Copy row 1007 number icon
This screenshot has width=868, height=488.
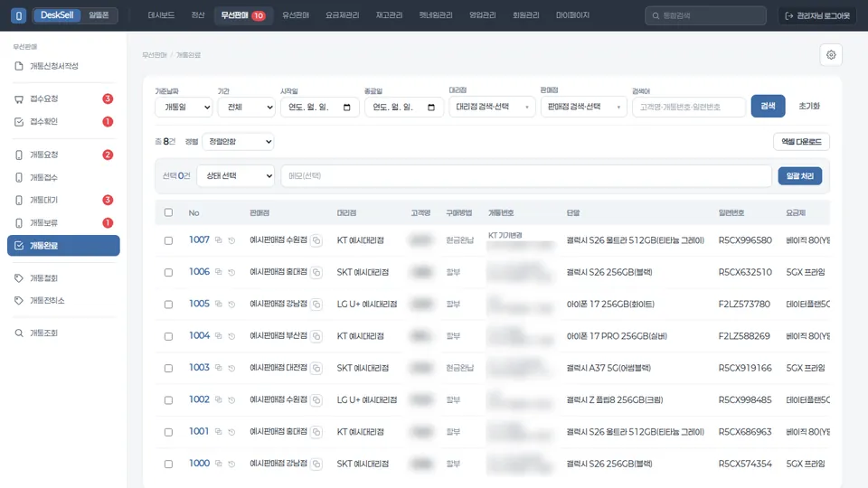click(x=219, y=240)
